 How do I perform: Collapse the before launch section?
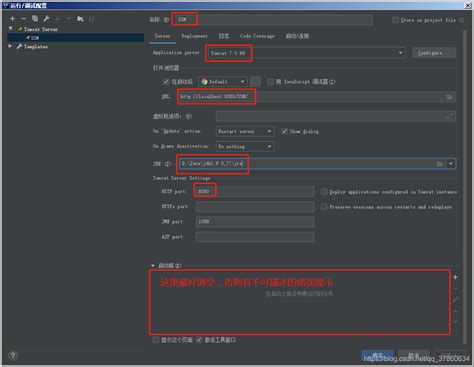coord(153,266)
